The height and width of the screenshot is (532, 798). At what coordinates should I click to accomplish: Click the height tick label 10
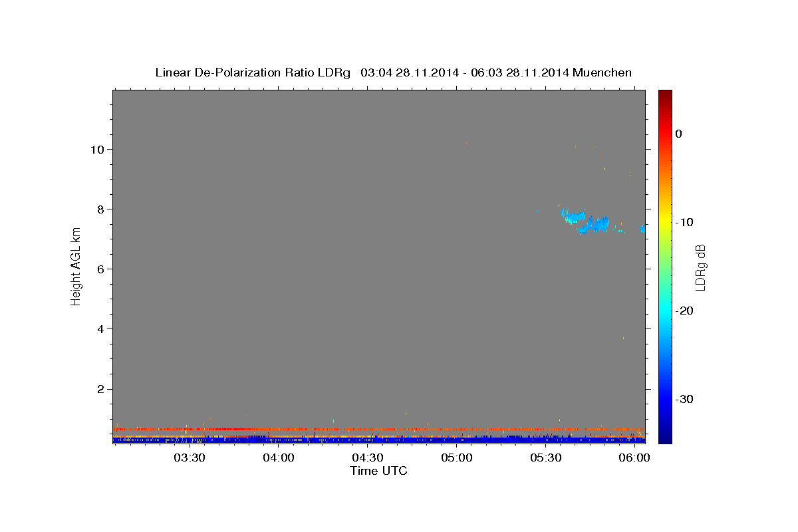98,149
